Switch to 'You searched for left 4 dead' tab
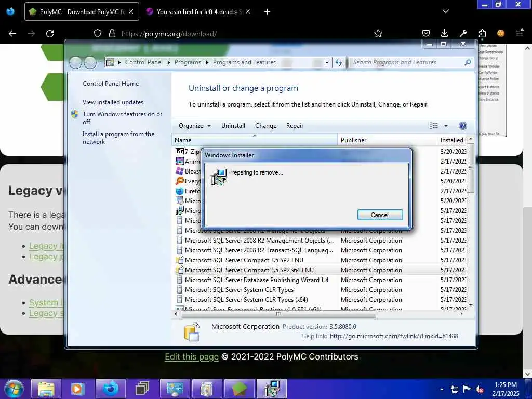Viewport: 532px width, 399px height. (199, 11)
